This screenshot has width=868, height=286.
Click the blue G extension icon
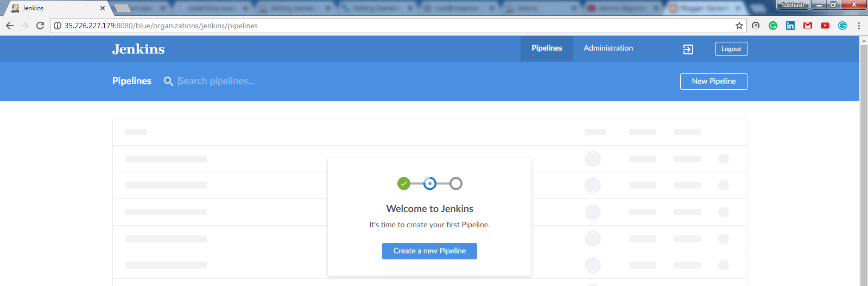[842, 26]
